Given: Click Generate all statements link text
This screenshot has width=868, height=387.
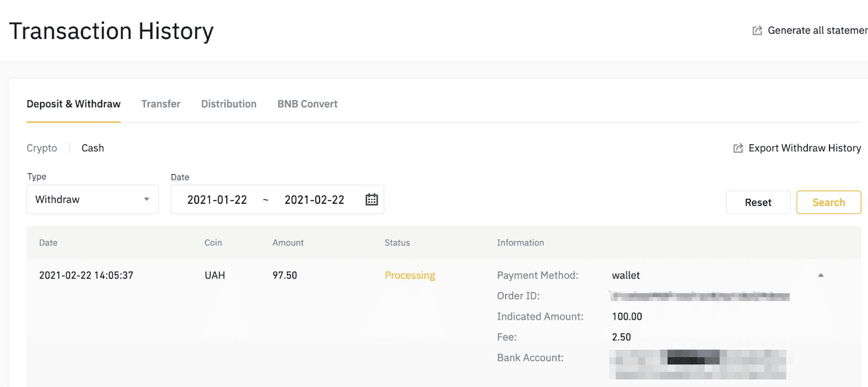Looking at the screenshot, I should point(817,30).
